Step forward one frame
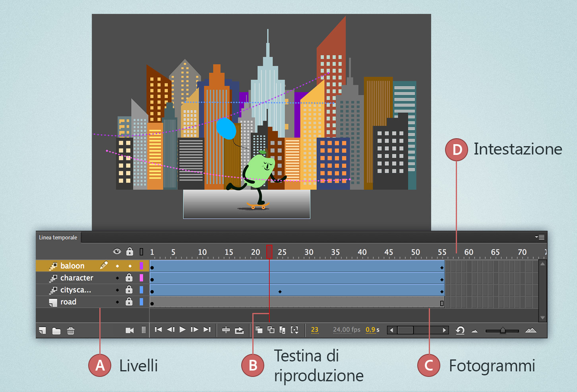This screenshot has width=577, height=392. pyautogui.click(x=194, y=329)
